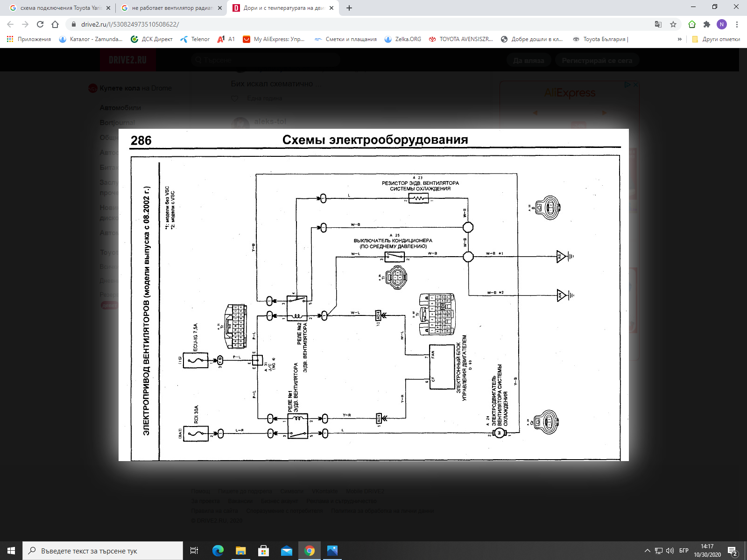Launch Microsoft Edge from the taskbar
747x560 pixels.
point(218,551)
